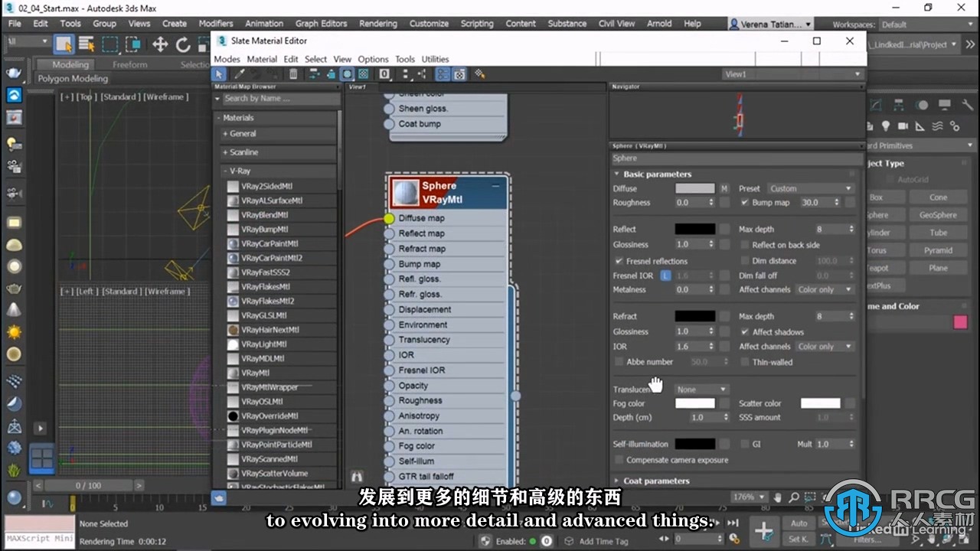The image size is (980, 551).
Task: Open the Preset Custom dropdown
Action: 810,188
